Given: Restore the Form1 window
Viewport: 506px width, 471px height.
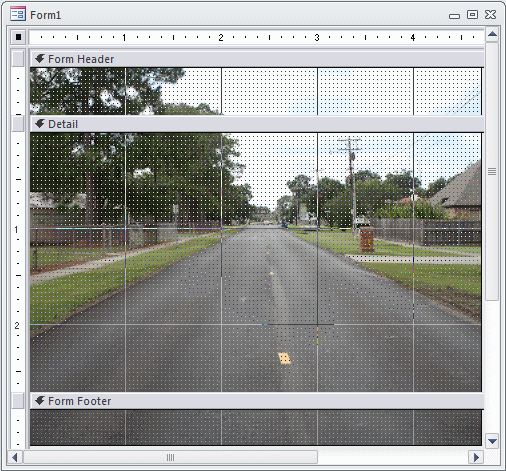Looking at the screenshot, I should [472, 15].
